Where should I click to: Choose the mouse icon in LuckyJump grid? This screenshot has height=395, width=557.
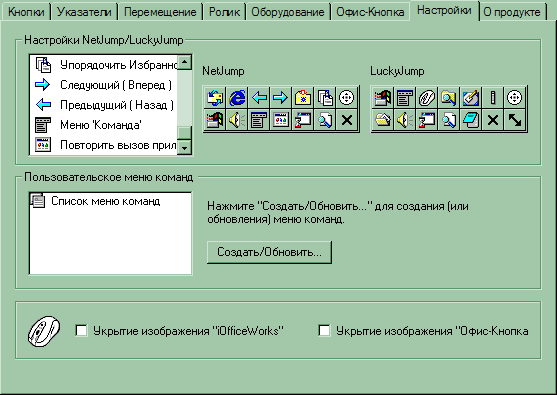click(x=427, y=98)
